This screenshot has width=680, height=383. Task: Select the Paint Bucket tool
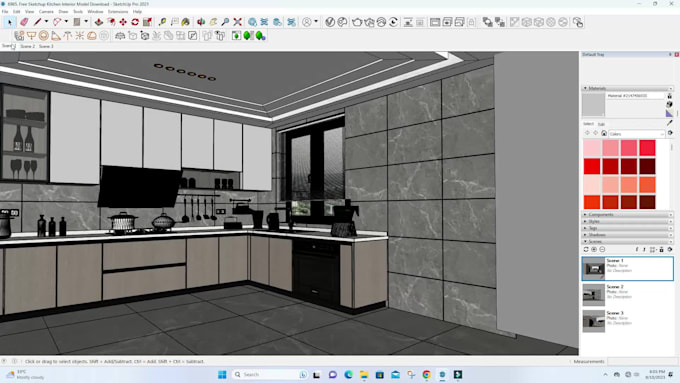coord(186,22)
